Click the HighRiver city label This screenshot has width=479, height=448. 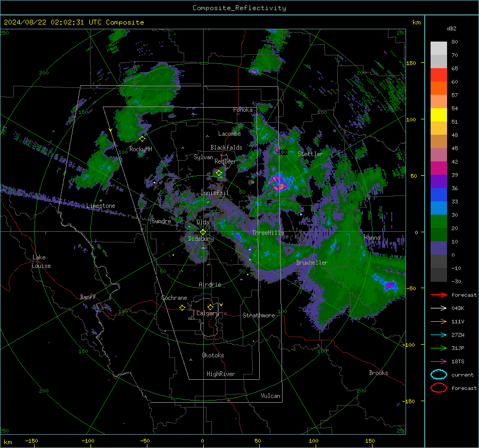[x=221, y=374]
